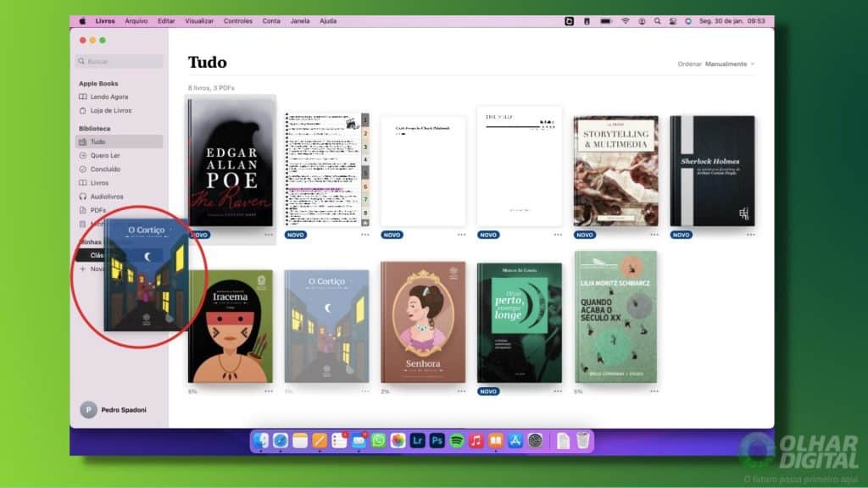Open more options under Sherlock Holmes book
Image resolution: width=868 pixels, height=488 pixels.
[751, 235]
